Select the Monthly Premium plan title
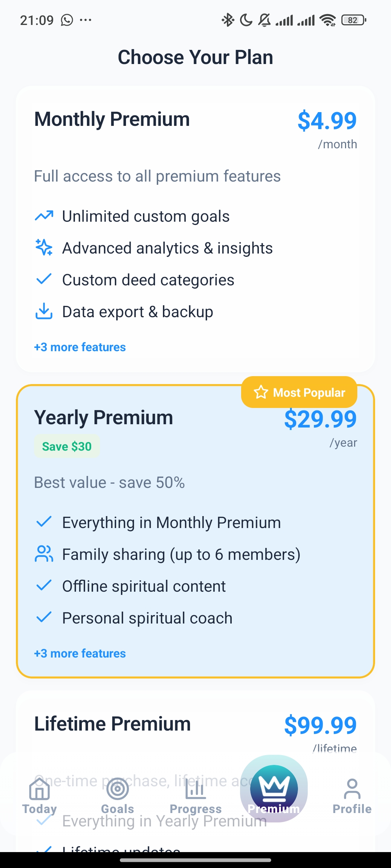This screenshot has height=868, width=391. (112, 119)
